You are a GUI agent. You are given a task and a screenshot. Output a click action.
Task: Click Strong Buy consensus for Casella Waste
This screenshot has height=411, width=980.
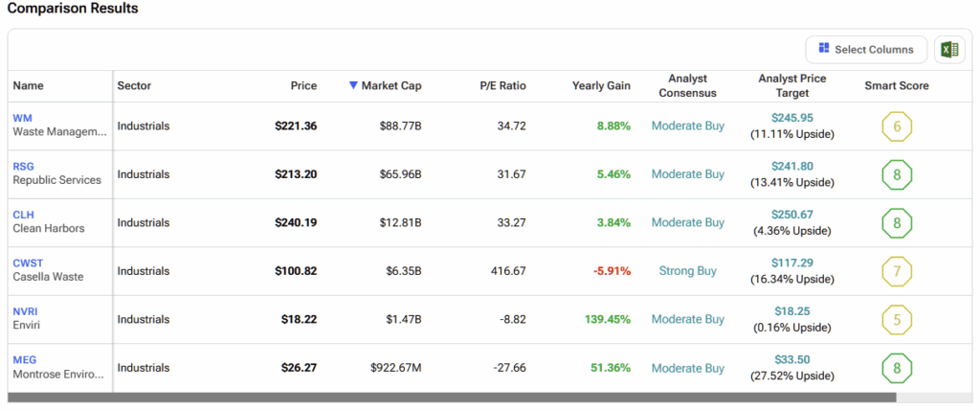pos(687,271)
